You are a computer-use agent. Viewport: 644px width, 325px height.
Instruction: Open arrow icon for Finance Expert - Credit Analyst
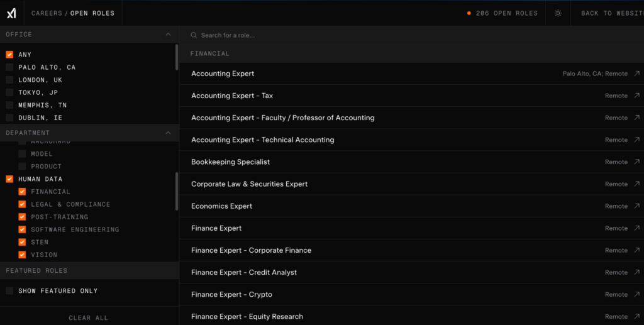[x=636, y=272]
